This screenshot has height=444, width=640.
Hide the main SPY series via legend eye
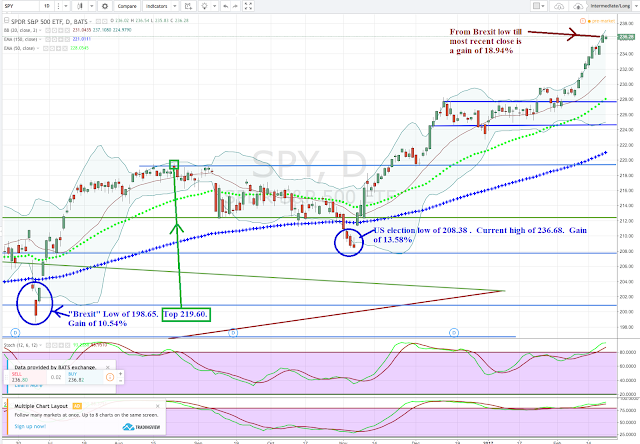tap(98, 21)
